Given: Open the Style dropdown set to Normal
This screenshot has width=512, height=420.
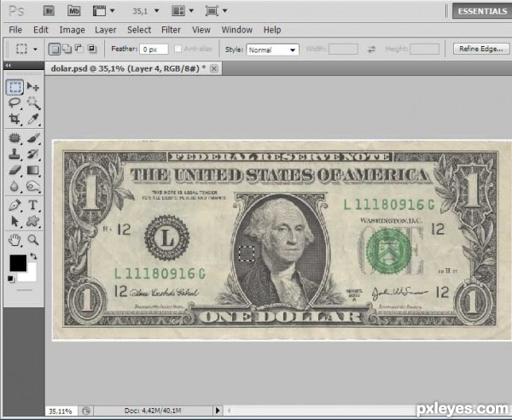Looking at the screenshot, I should coord(273,50).
